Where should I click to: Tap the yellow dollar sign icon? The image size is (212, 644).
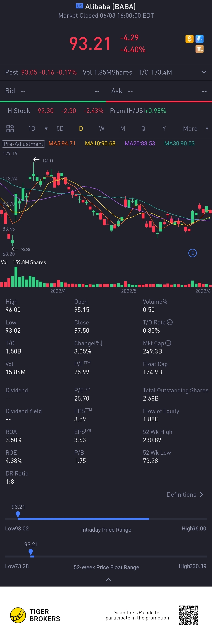189,39
